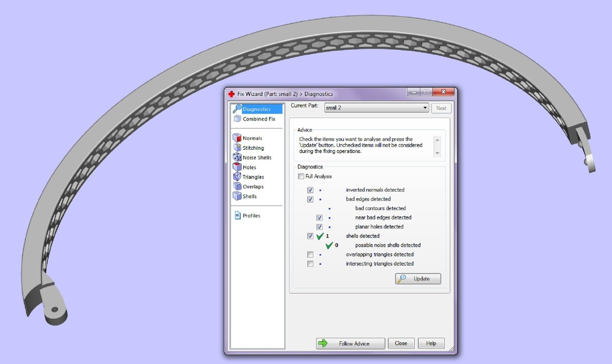
Task: Open the Overlaps icon
Action: point(237,186)
